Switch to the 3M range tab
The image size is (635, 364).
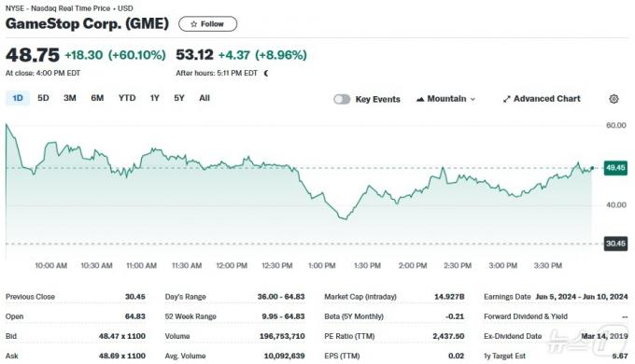tap(70, 98)
